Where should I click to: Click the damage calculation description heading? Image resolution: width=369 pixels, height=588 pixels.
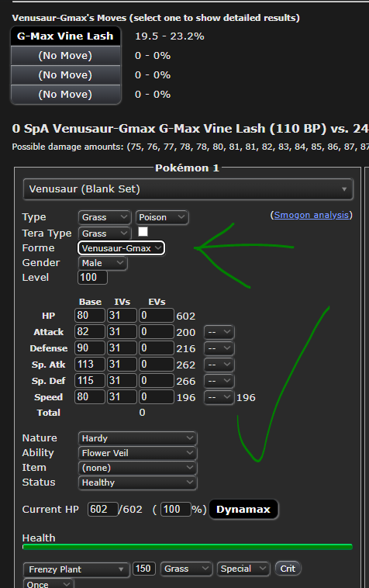190,129
